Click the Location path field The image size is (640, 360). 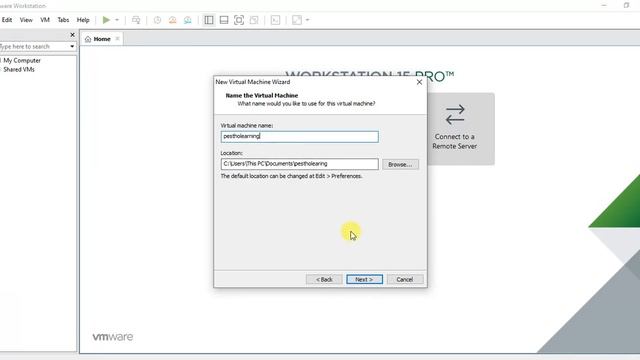click(300, 164)
